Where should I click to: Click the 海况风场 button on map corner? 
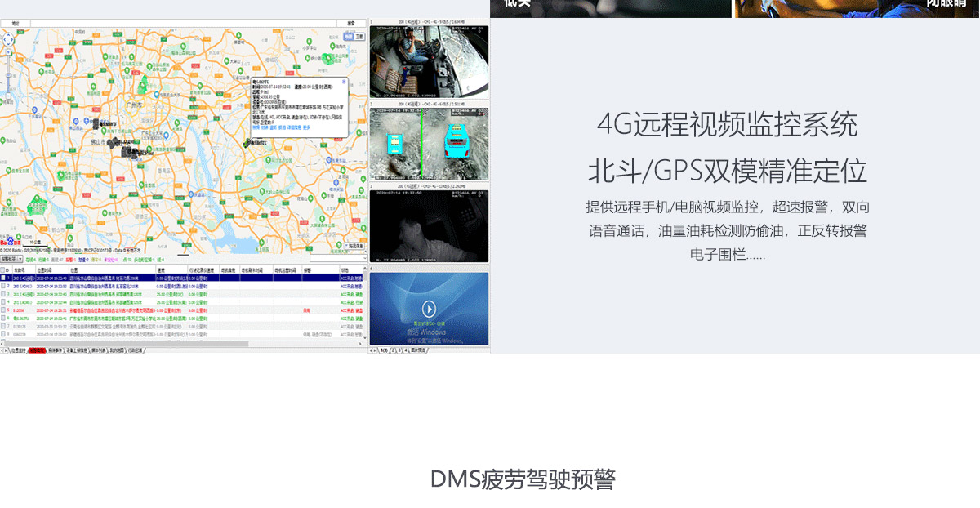[354, 246]
